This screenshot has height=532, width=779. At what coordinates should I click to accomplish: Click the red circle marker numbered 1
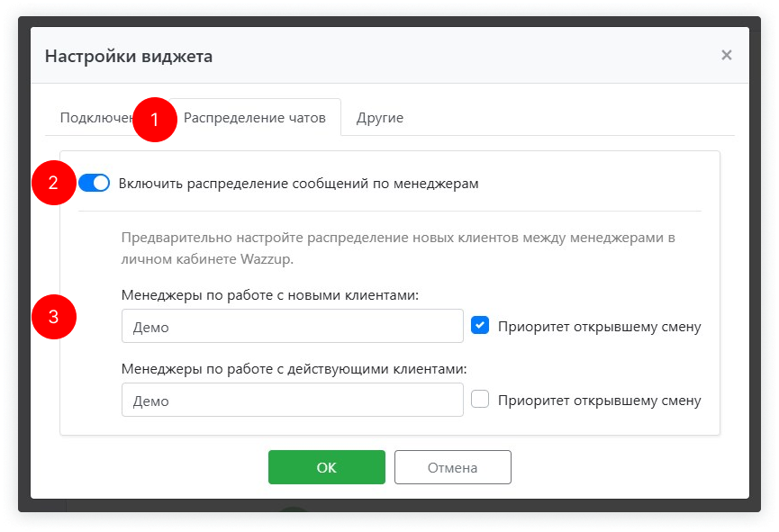[x=154, y=120]
